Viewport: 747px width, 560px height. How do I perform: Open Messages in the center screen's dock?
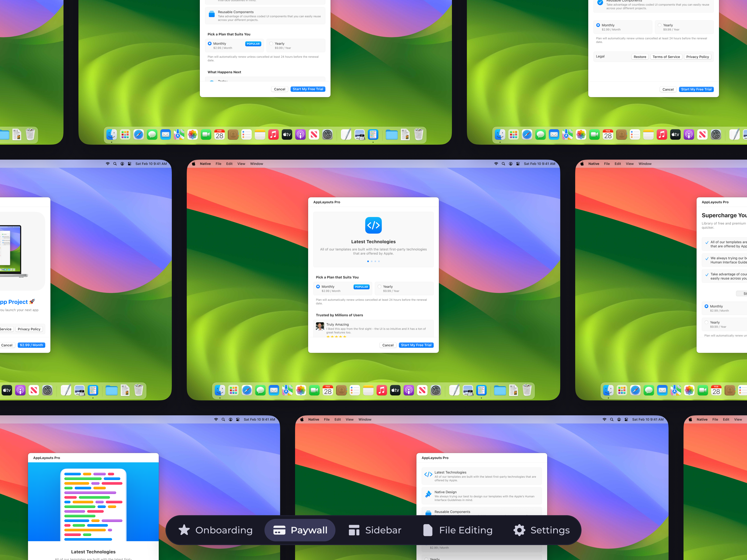pos(260,391)
